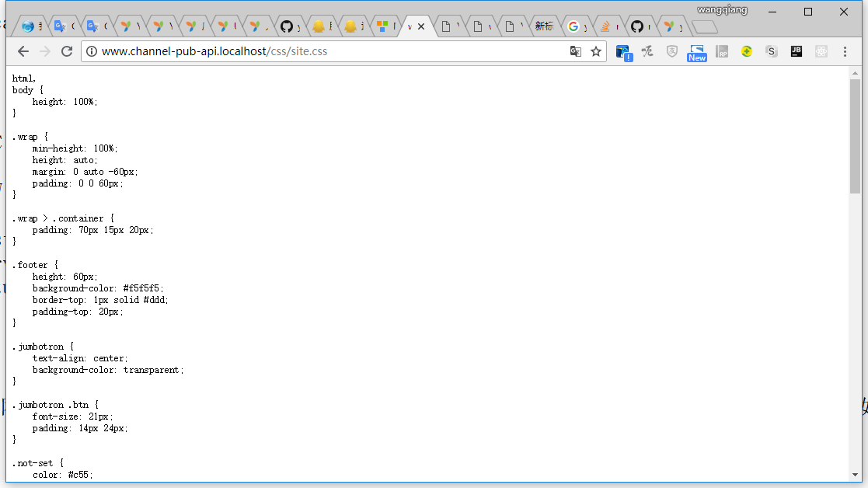
Task: Switch to the Stack Overflow tab
Action: coord(608,26)
